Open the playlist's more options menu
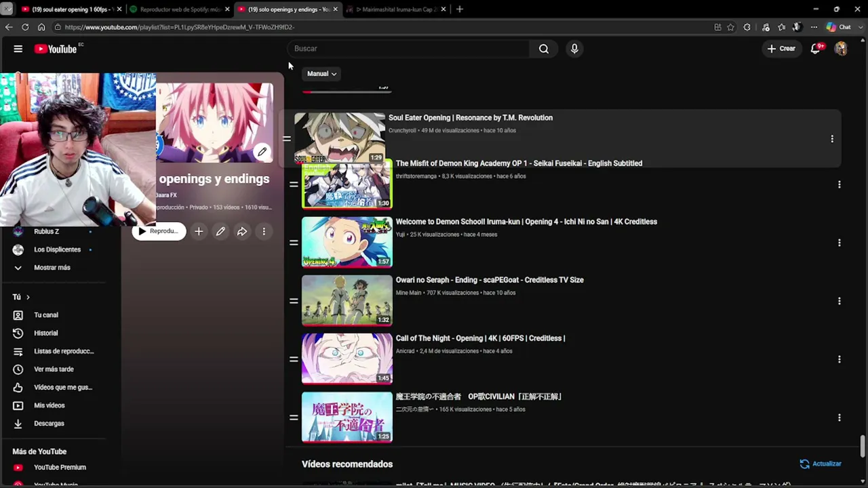 [x=264, y=231]
